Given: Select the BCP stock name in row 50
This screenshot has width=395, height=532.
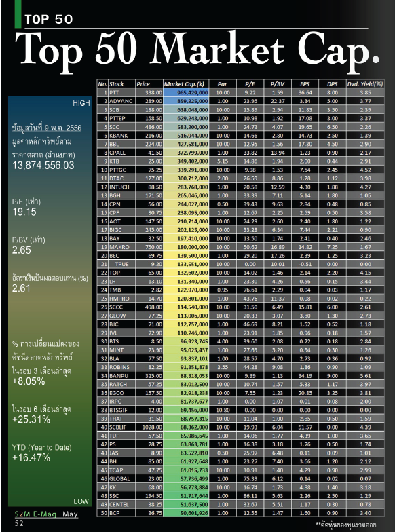Looking at the screenshot, I should 122,513.
